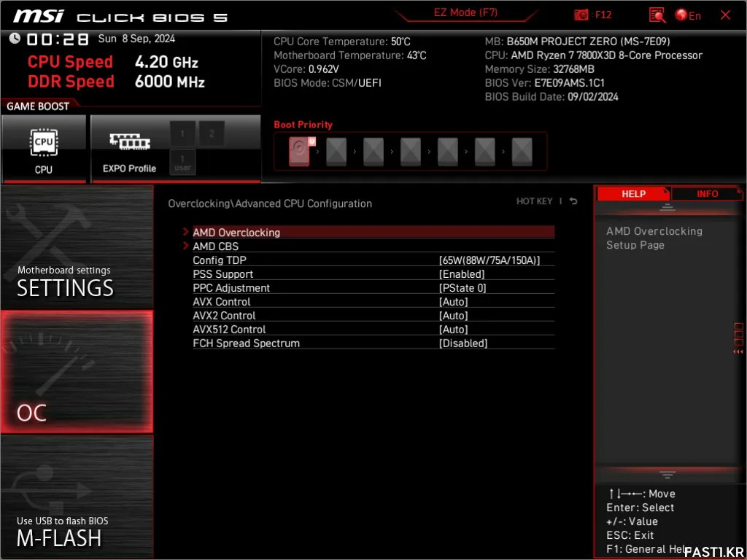The width and height of the screenshot is (747, 560).
Task: Enable EXPO Profile 2
Action: click(x=212, y=133)
